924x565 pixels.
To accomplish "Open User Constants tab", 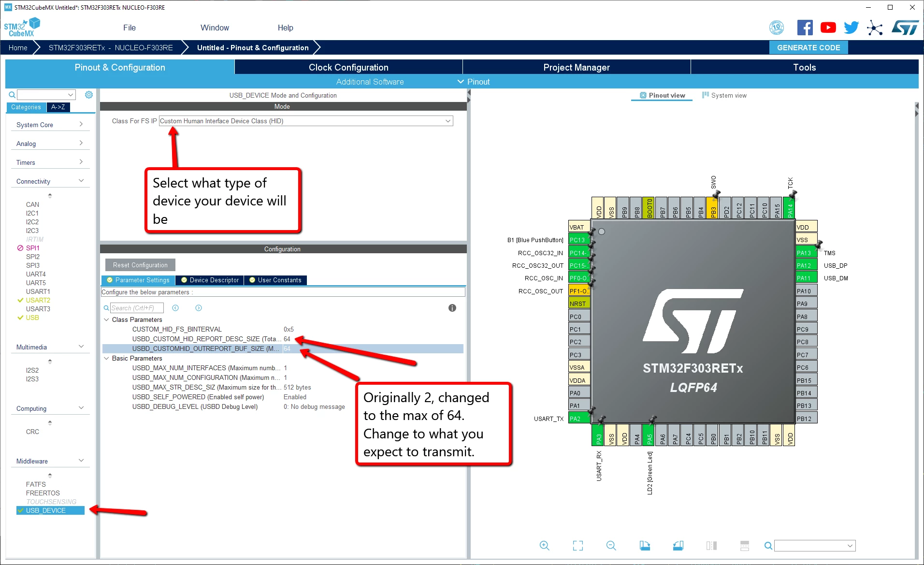I will (x=275, y=280).
